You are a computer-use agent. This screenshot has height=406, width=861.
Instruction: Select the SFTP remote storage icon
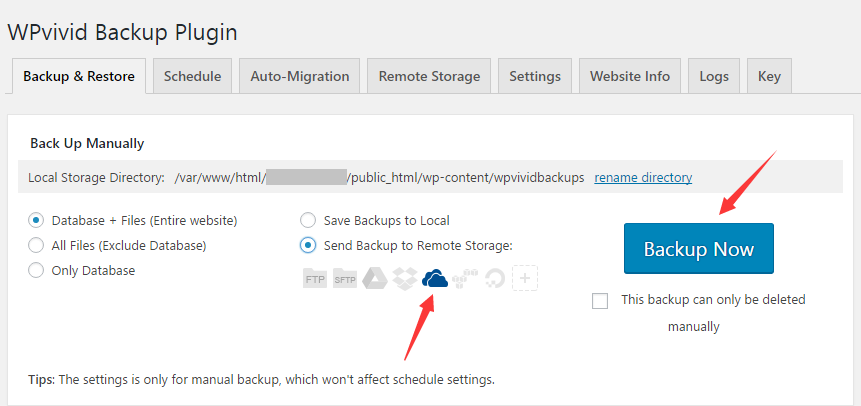coord(345,279)
